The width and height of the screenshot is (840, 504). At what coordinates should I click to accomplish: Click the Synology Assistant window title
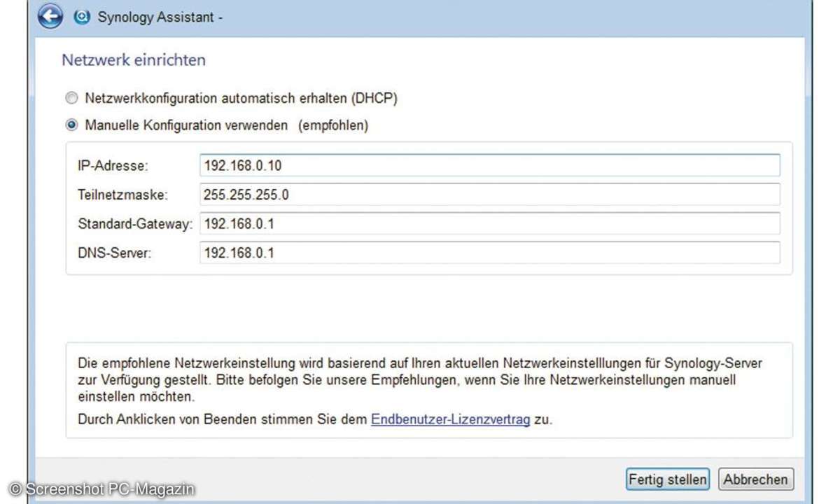tap(160, 17)
